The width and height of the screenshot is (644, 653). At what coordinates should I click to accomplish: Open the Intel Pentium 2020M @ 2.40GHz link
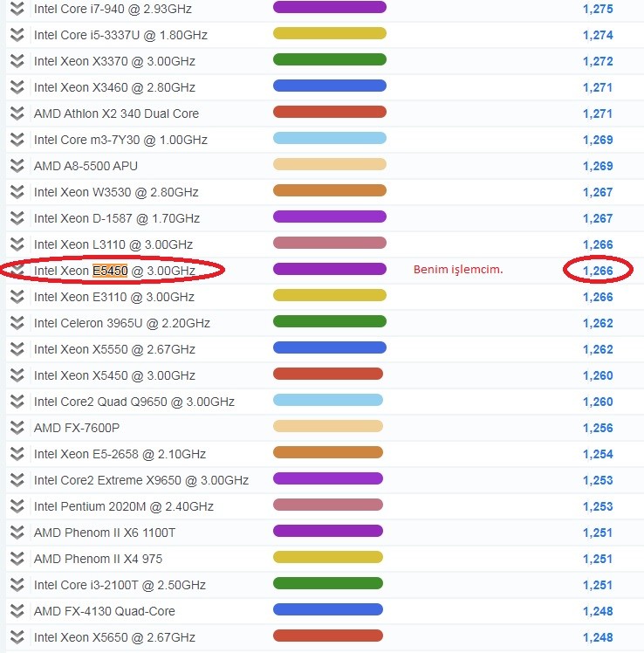tap(124, 506)
